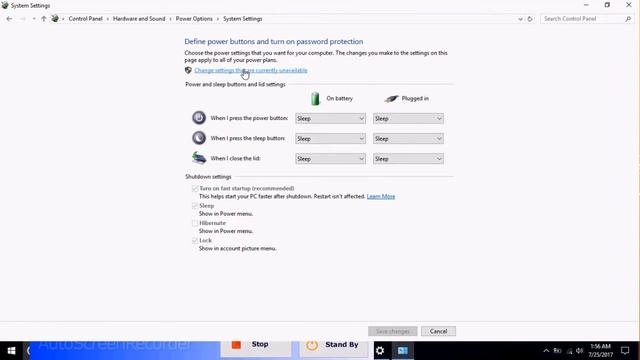Click the 'When I close the lid' label

(235, 158)
